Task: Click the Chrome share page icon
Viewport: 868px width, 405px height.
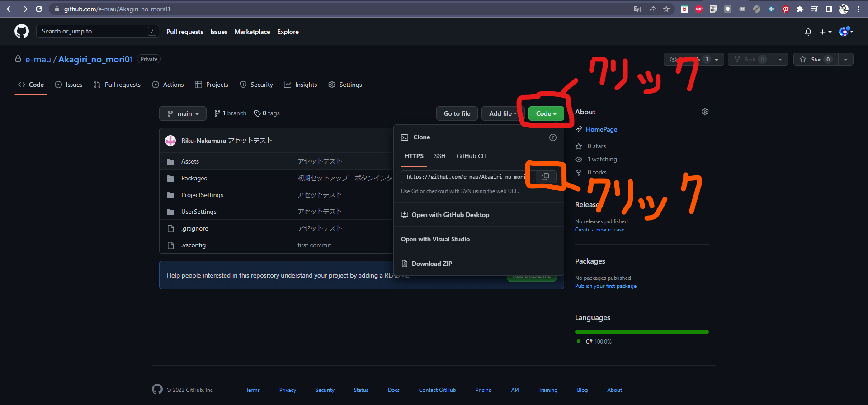Action: pos(652,9)
